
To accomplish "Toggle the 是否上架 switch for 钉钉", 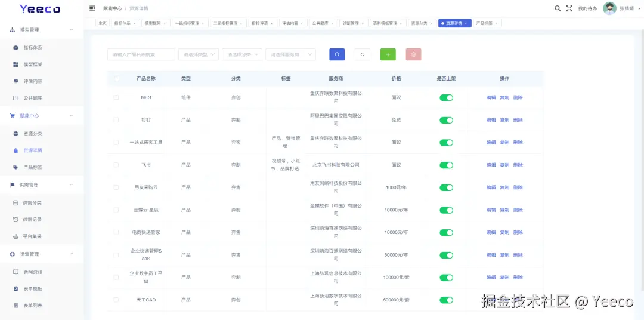I will (447, 120).
